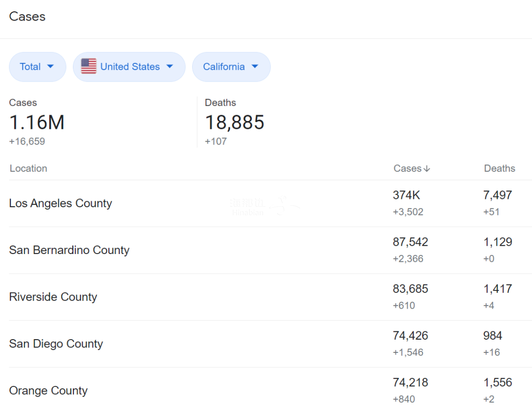
Task: Choose the Riverside County entry
Action: (x=53, y=297)
